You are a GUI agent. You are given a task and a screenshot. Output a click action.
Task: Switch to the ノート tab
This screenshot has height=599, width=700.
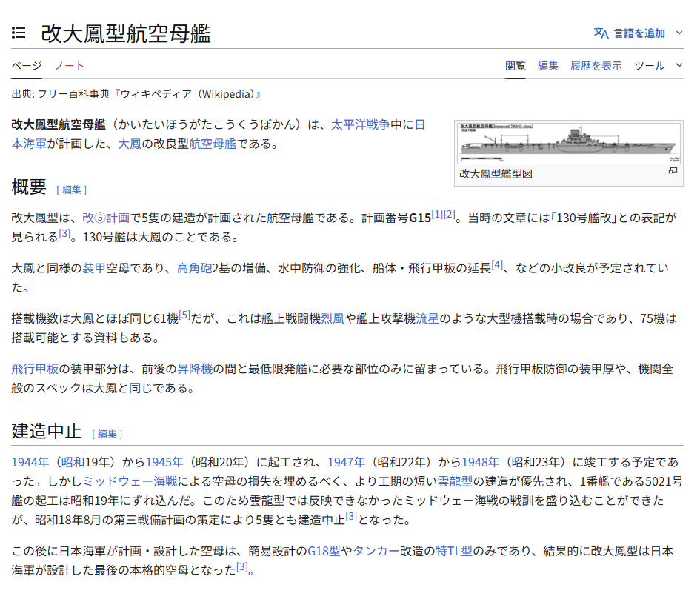point(70,65)
